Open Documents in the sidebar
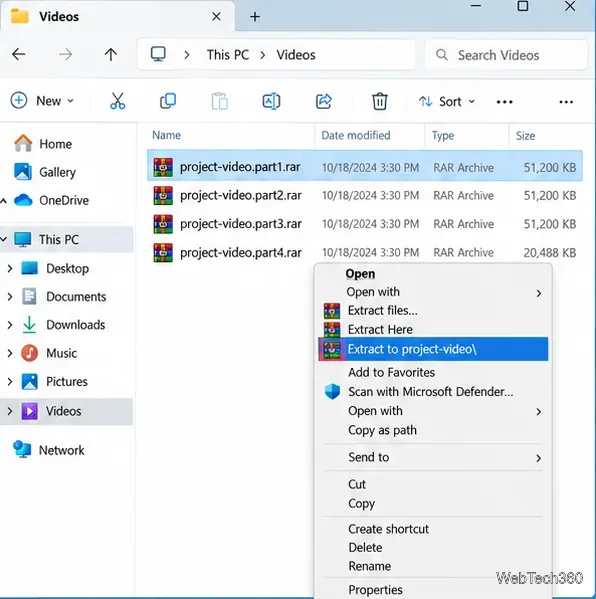 click(64, 297)
